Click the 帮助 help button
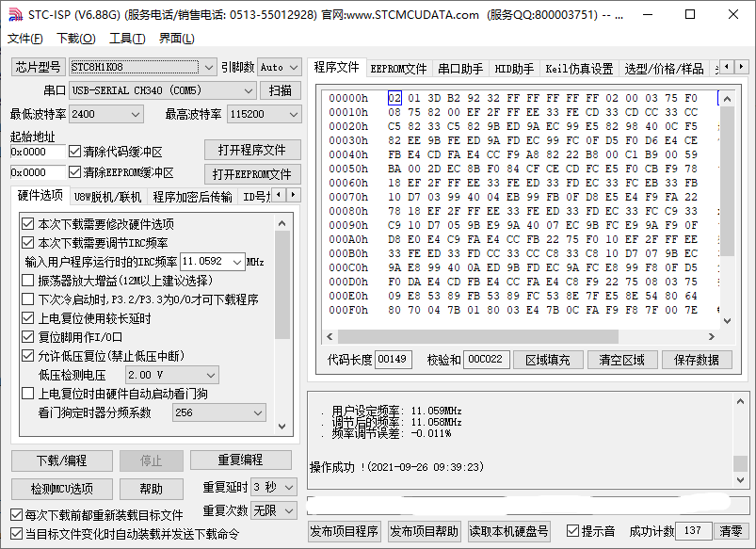 point(152,489)
